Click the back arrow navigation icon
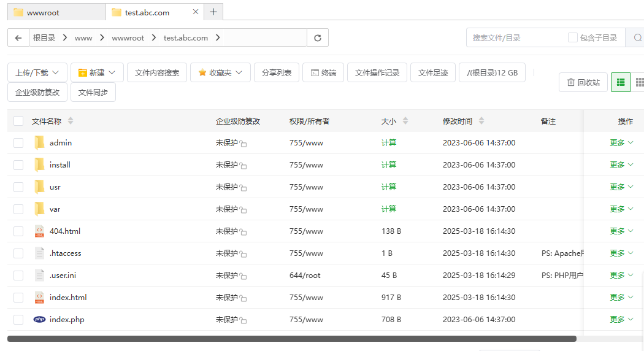The width and height of the screenshot is (644, 351). [x=18, y=37]
